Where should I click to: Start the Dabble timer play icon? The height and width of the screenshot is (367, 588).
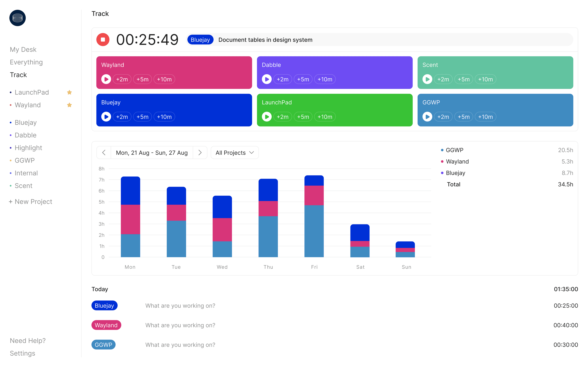point(267,79)
